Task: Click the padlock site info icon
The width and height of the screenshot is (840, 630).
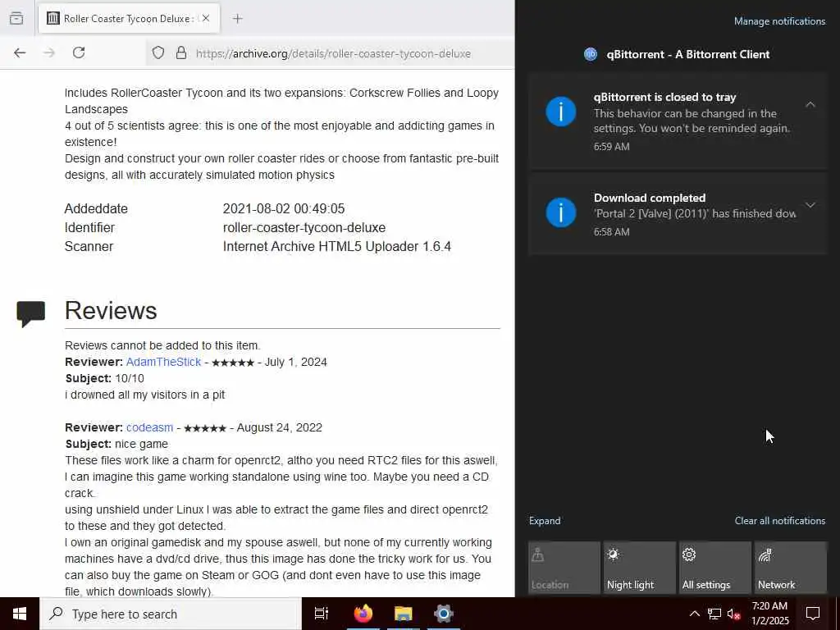Action: click(x=181, y=53)
